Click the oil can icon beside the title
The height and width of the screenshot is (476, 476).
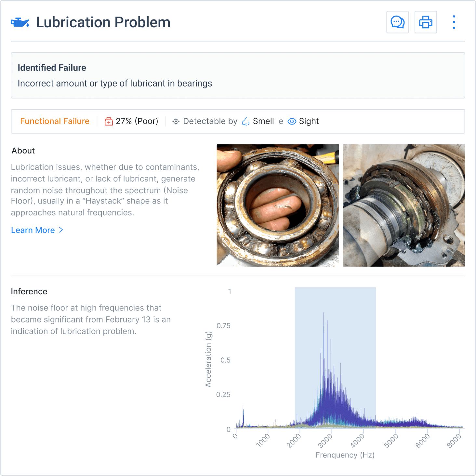pos(20,22)
